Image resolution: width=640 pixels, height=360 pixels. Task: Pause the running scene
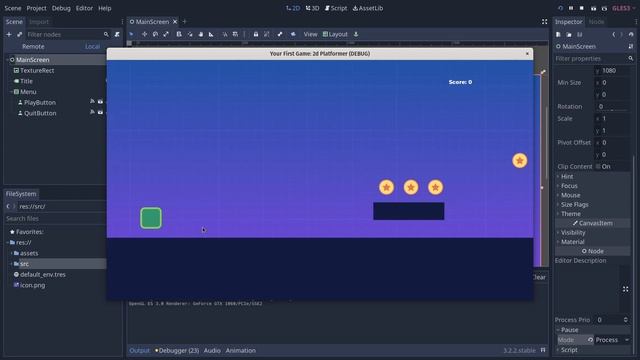571,8
